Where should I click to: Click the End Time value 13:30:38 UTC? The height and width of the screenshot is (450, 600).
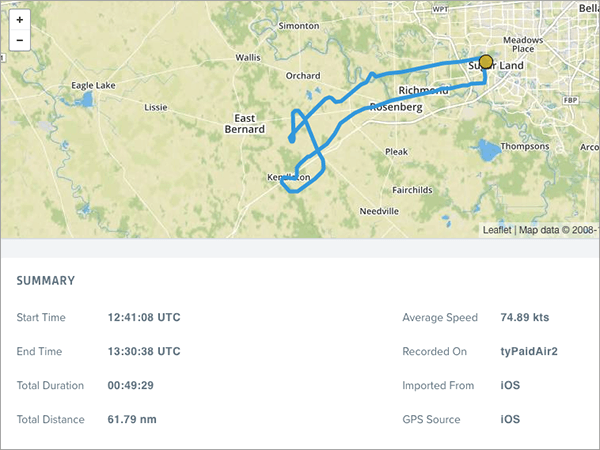[144, 352]
